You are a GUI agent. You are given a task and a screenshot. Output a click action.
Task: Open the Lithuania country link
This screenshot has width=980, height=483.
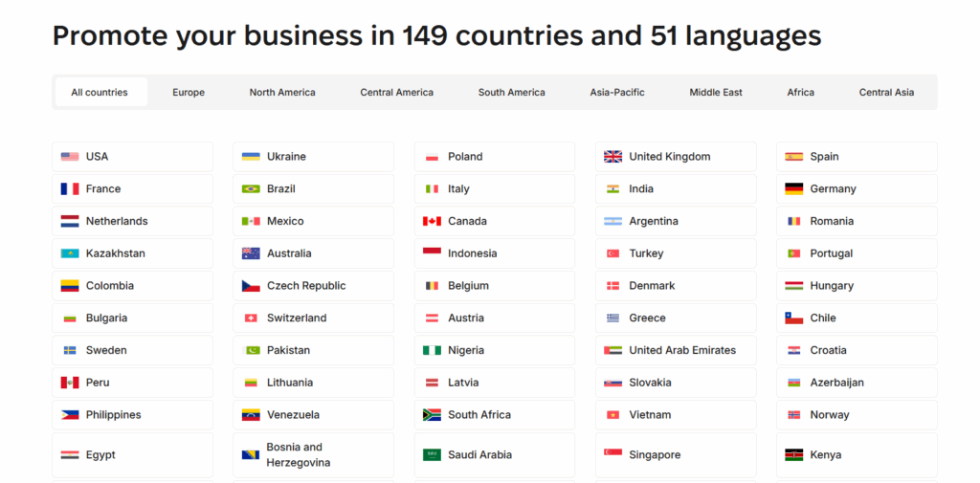314,383
